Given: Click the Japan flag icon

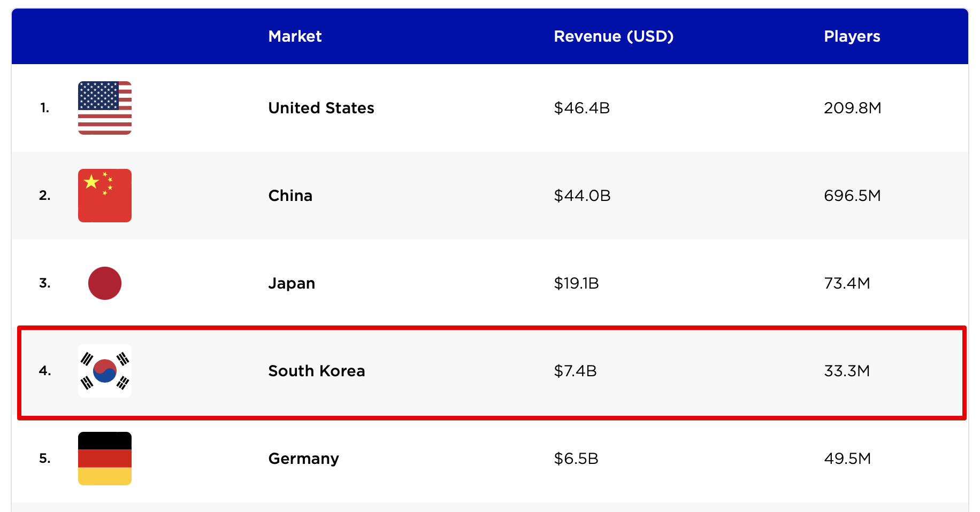Looking at the screenshot, I should [105, 283].
